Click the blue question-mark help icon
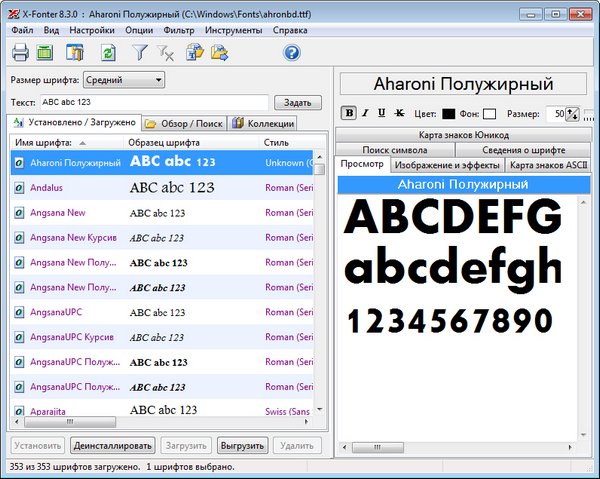The height and width of the screenshot is (479, 600). [x=292, y=53]
